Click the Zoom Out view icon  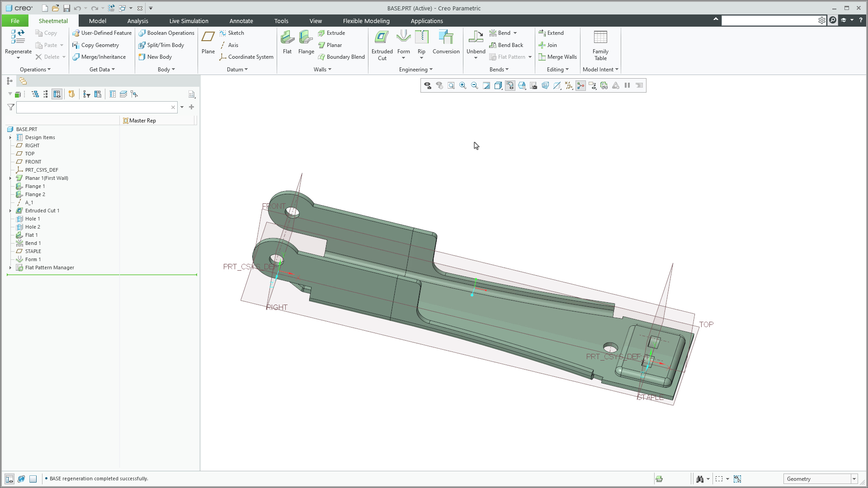(475, 85)
